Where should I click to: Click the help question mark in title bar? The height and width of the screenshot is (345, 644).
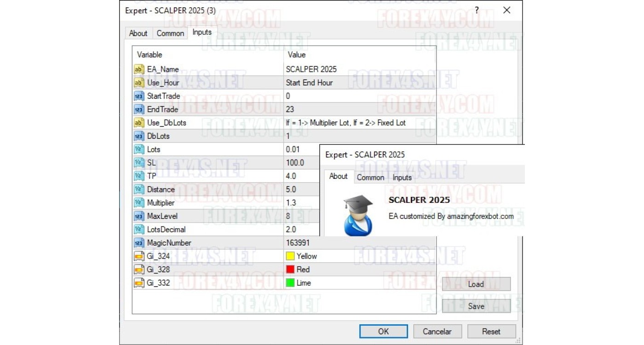477,10
